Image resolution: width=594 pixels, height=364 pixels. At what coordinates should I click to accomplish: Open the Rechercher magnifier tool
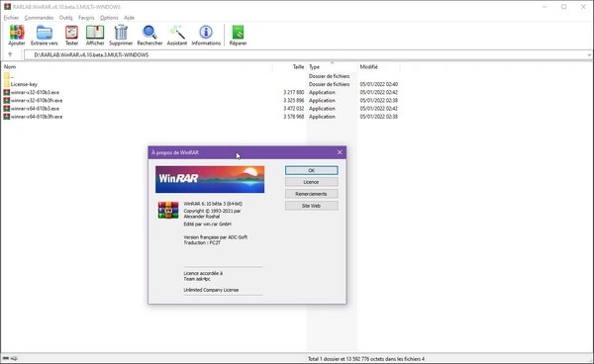pos(149,36)
